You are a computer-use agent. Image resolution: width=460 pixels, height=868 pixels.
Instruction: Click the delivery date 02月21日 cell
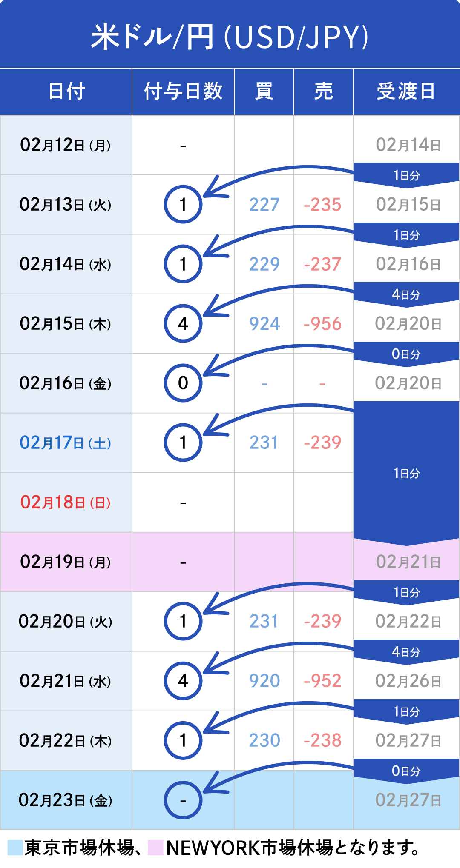click(408, 562)
